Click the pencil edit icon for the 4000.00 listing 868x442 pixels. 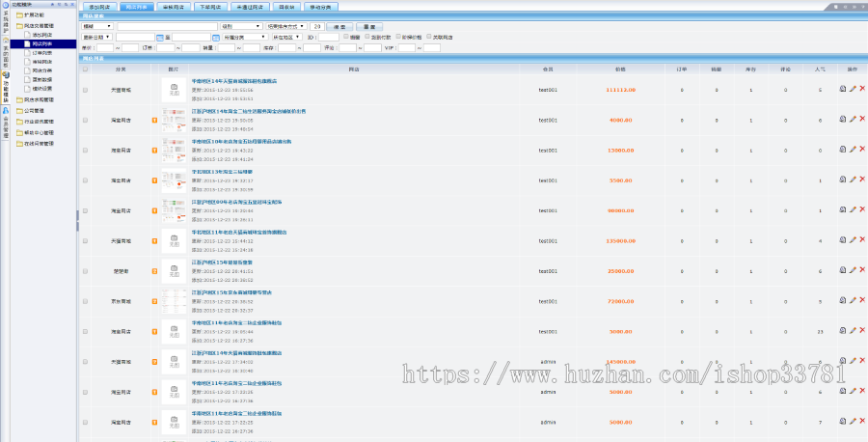(853, 120)
